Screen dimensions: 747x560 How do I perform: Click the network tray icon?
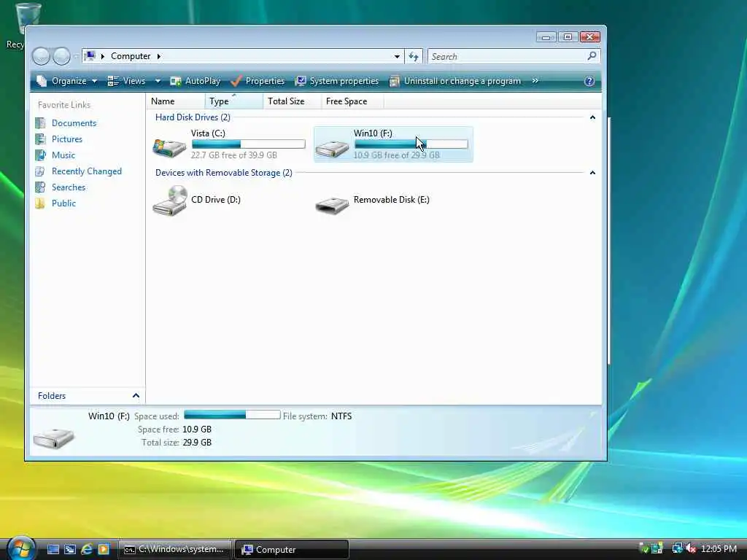[676, 549]
